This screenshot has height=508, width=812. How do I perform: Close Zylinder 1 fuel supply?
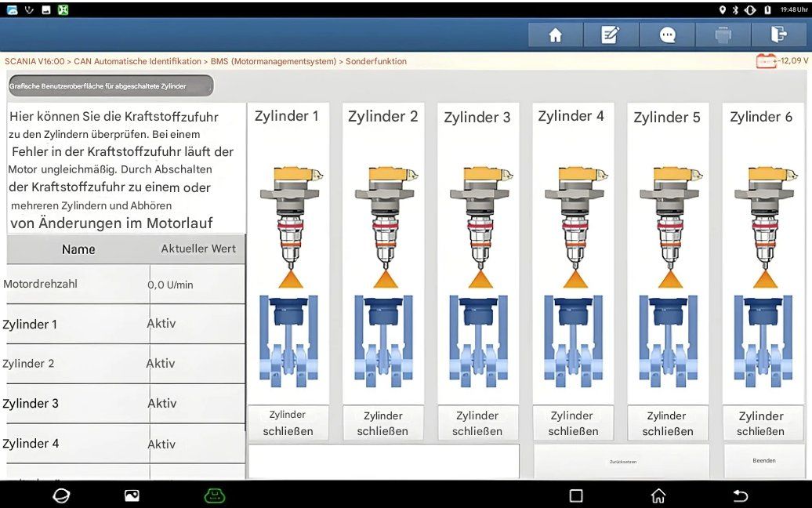[288, 423]
